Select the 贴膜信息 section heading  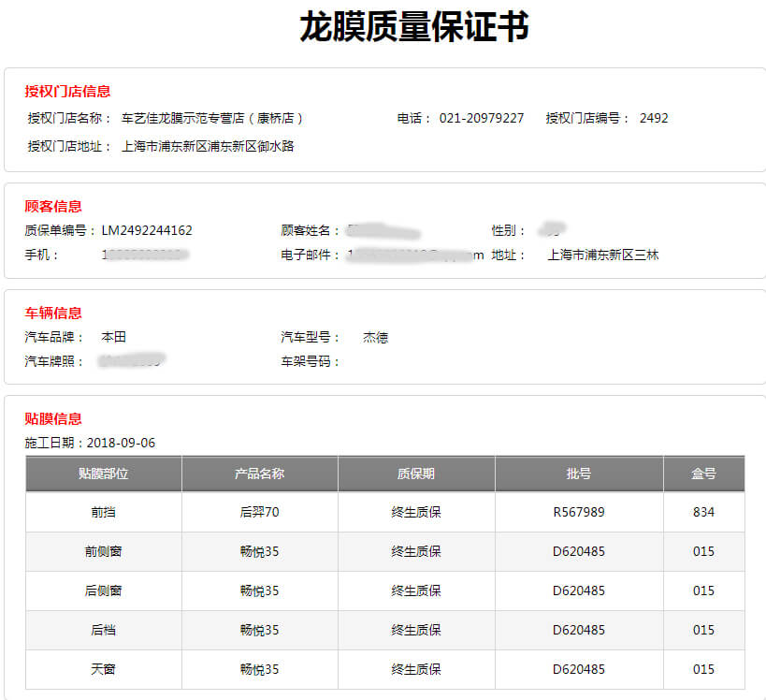53,419
